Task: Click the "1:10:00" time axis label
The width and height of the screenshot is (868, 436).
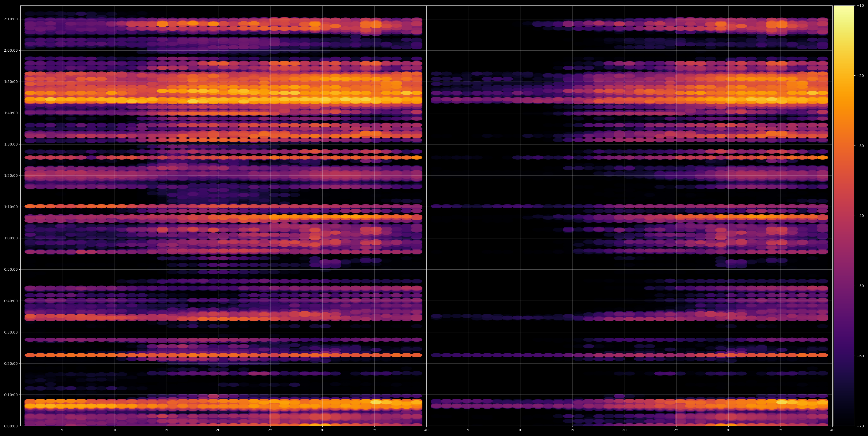Action: tap(11, 207)
